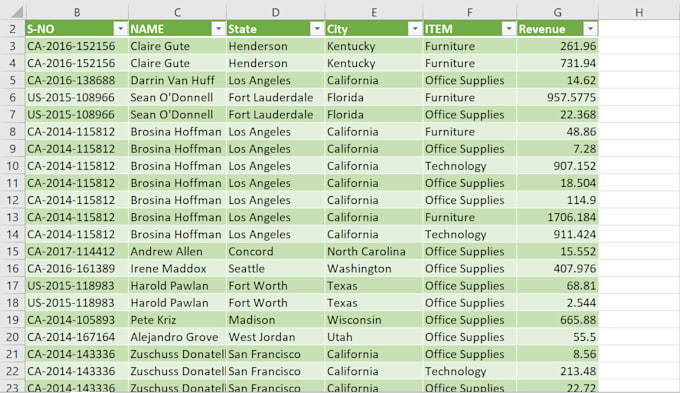Select revenue value 907.152

(558, 166)
